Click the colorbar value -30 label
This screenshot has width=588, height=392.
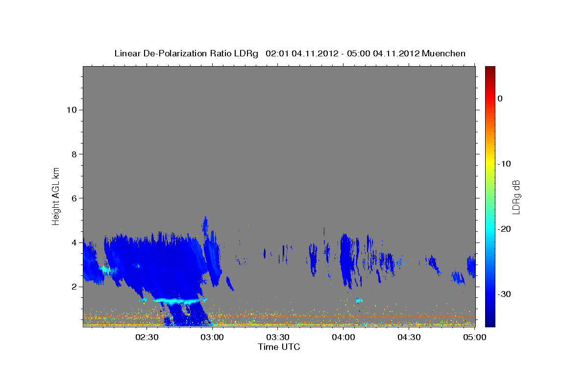point(505,294)
